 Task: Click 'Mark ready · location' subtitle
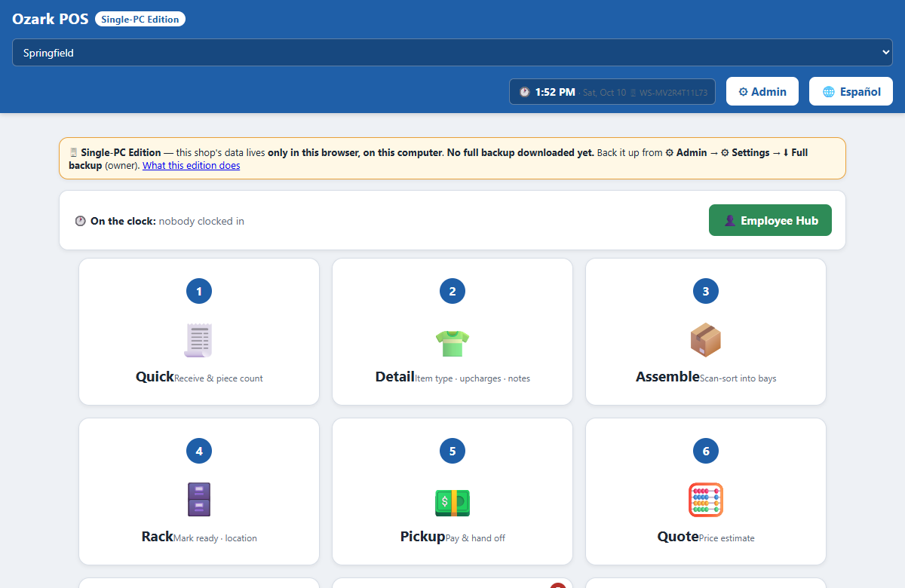[x=216, y=538]
